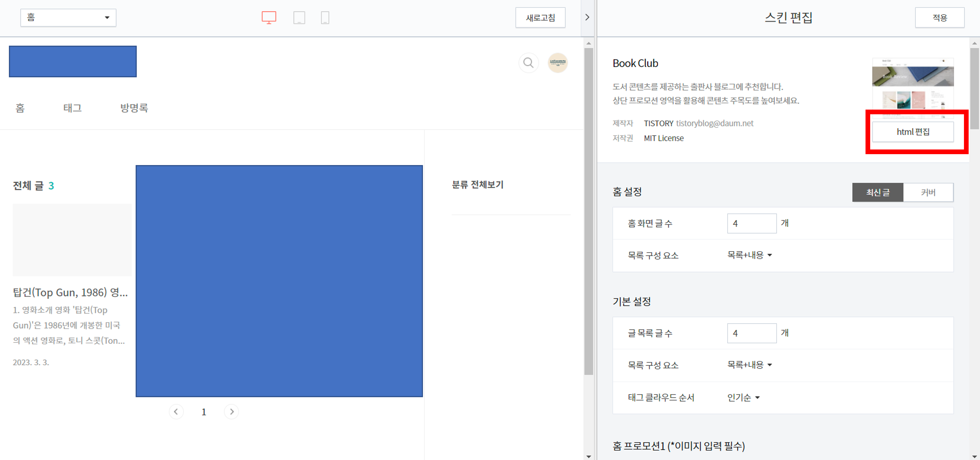Apply skin changes with the 적용 button
This screenshot has height=460, width=980.
(939, 18)
